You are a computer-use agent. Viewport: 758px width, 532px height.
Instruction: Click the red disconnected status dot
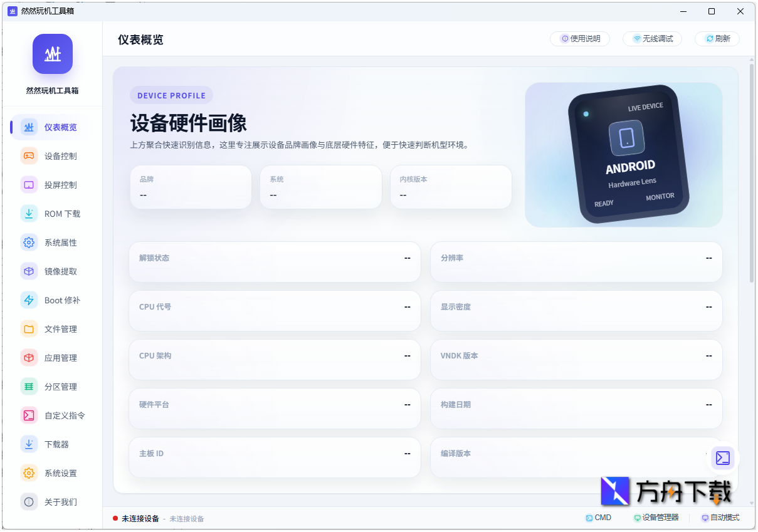[x=115, y=518]
